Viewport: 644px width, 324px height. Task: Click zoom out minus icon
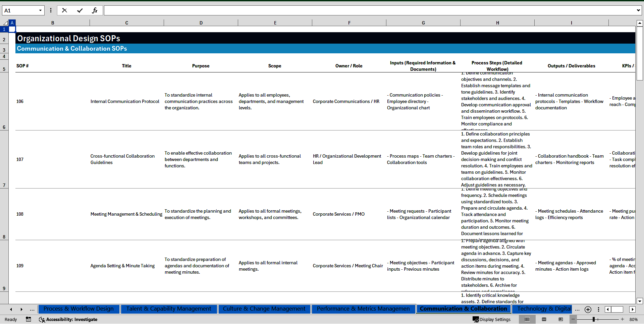(x=573, y=319)
